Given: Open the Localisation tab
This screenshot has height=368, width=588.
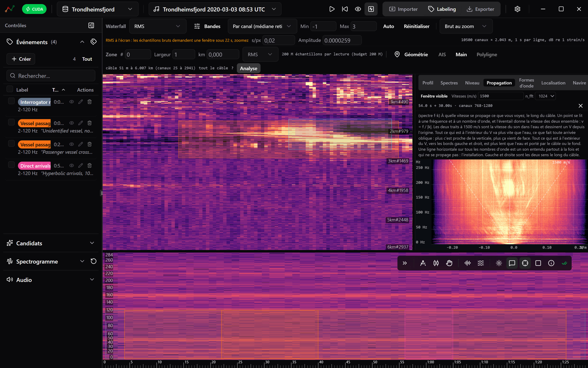Looking at the screenshot, I should (x=553, y=83).
